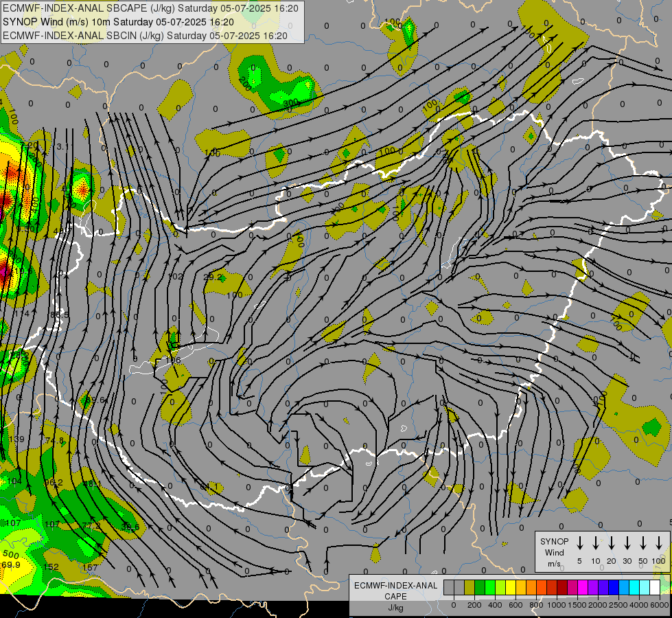Click the 1500 tick label on the CAPE scale
Image resolution: width=672 pixels, height=618 pixels.
click(x=577, y=605)
